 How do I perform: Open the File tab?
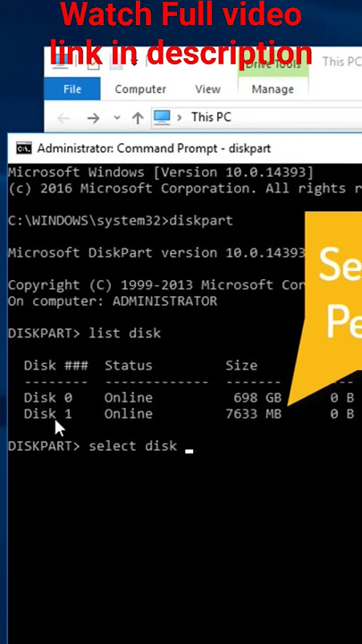click(72, 89)
